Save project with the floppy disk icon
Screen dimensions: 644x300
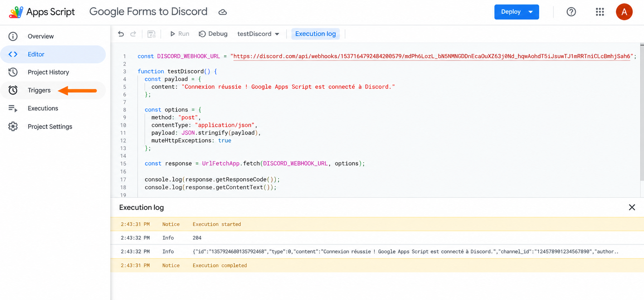[151, 34]
